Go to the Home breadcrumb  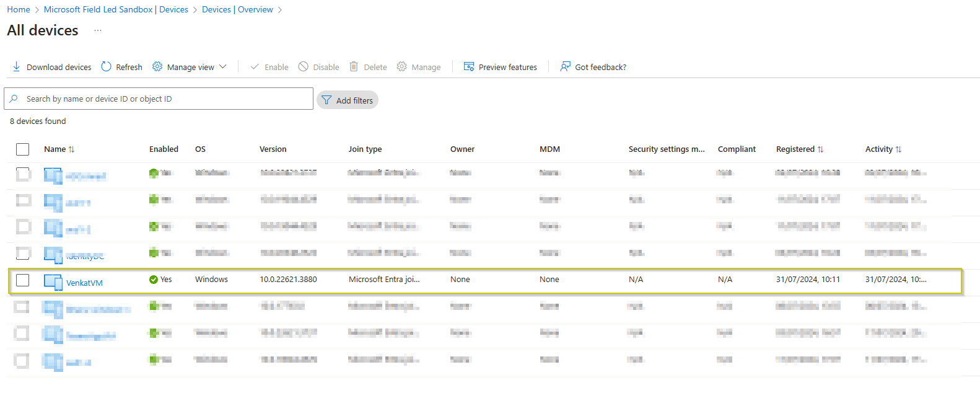(x=19, y=9)
